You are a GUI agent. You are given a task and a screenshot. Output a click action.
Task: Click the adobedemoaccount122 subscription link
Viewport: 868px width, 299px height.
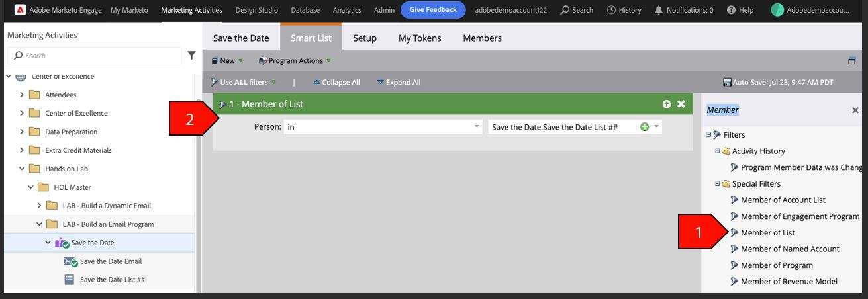point(510,10)
